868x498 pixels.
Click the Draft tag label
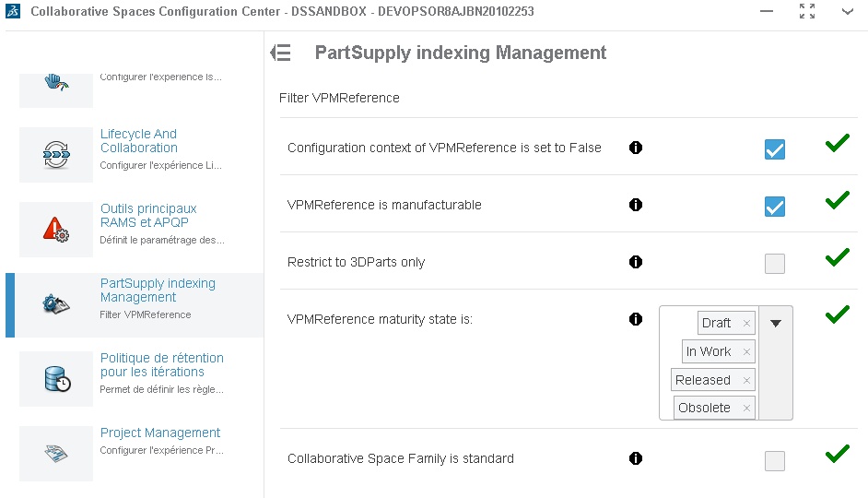(x=716, y=323)
